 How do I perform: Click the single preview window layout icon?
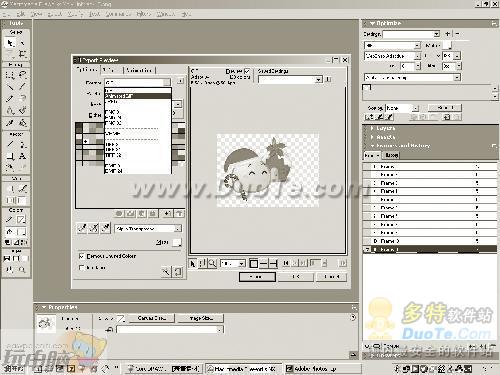[253, 264]
